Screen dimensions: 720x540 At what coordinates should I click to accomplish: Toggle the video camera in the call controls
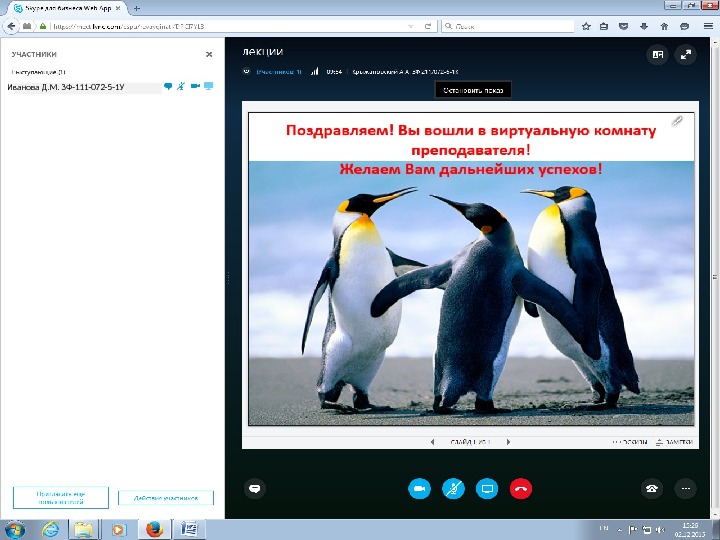(x=419, y=489)
